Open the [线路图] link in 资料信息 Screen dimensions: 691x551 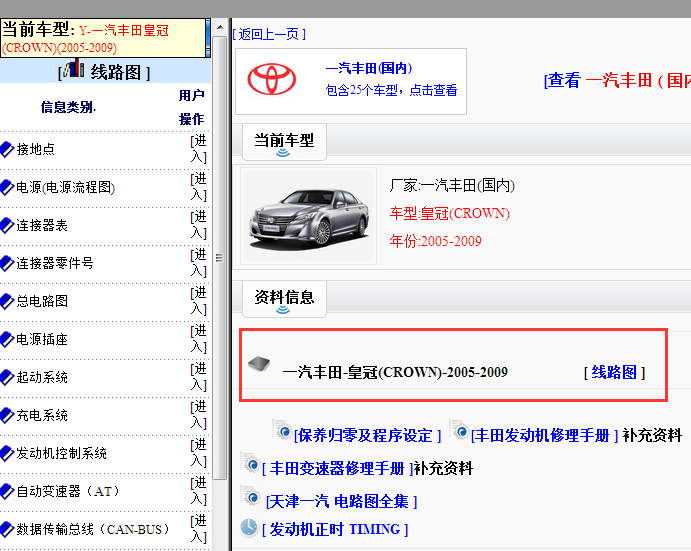tap(614, 372)
